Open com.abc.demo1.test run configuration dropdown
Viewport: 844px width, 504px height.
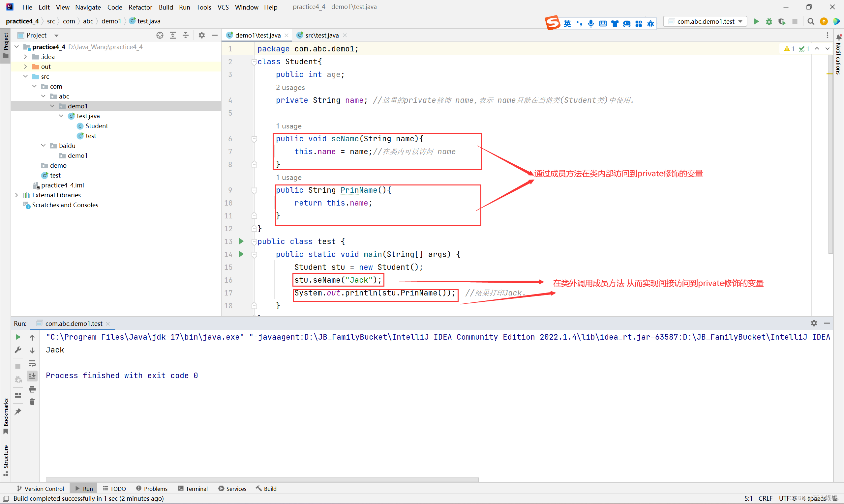pos(706,21)
